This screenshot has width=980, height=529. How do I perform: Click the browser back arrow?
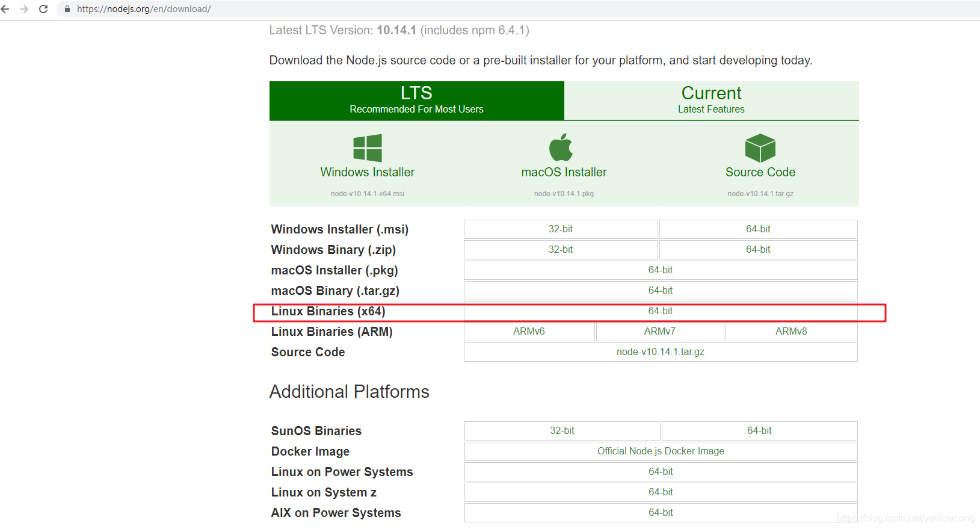(x=5, y=9)
